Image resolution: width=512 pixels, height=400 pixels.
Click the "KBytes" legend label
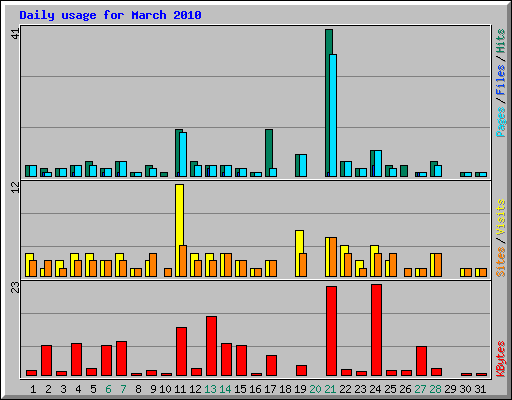point(501,359)
